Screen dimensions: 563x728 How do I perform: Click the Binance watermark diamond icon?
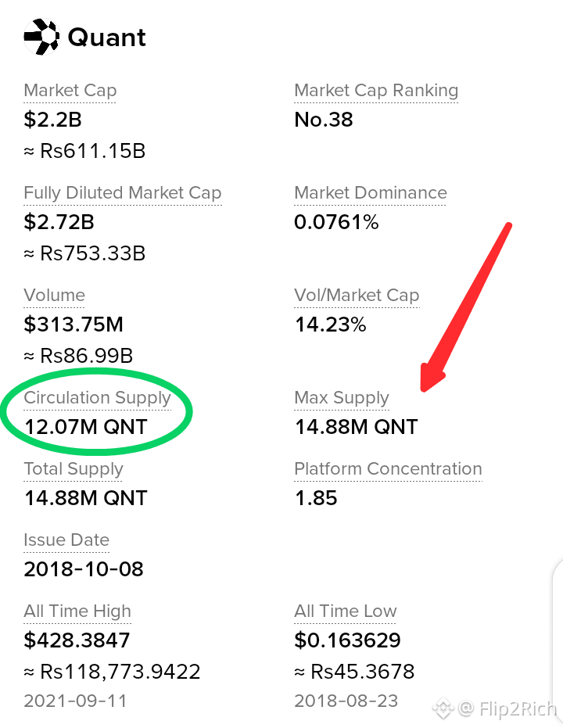[x=443, y=708]
